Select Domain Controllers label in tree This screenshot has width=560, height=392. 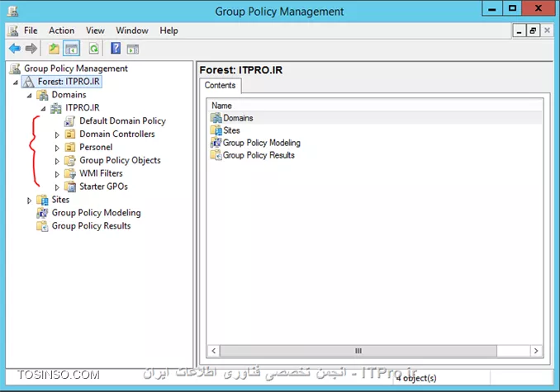pyautogui.click(x=117, y=135)
